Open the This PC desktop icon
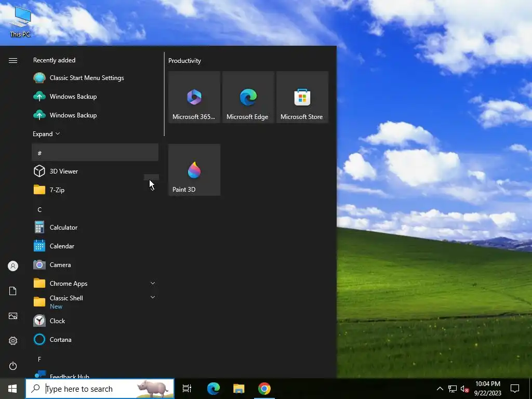 (x=20, y=22)
